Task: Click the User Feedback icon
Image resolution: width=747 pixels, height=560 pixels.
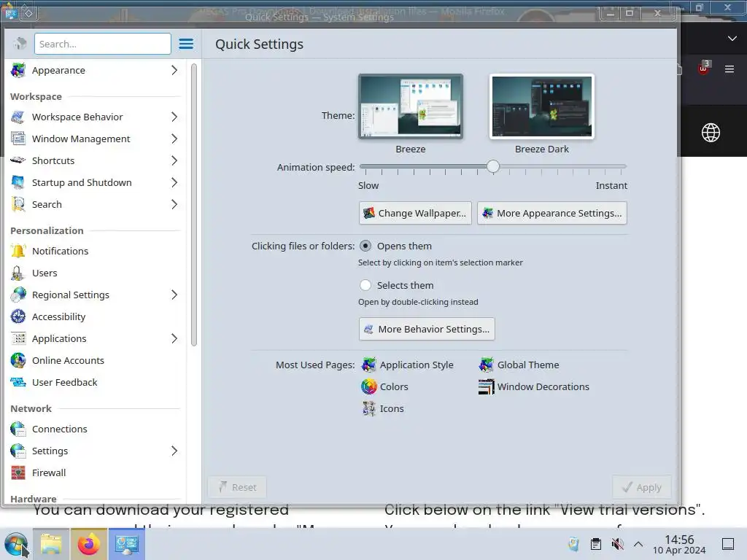Action: 18,382
